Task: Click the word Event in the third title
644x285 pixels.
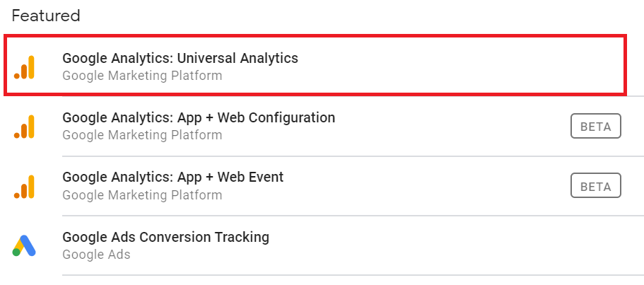Action: click(266, 178)
